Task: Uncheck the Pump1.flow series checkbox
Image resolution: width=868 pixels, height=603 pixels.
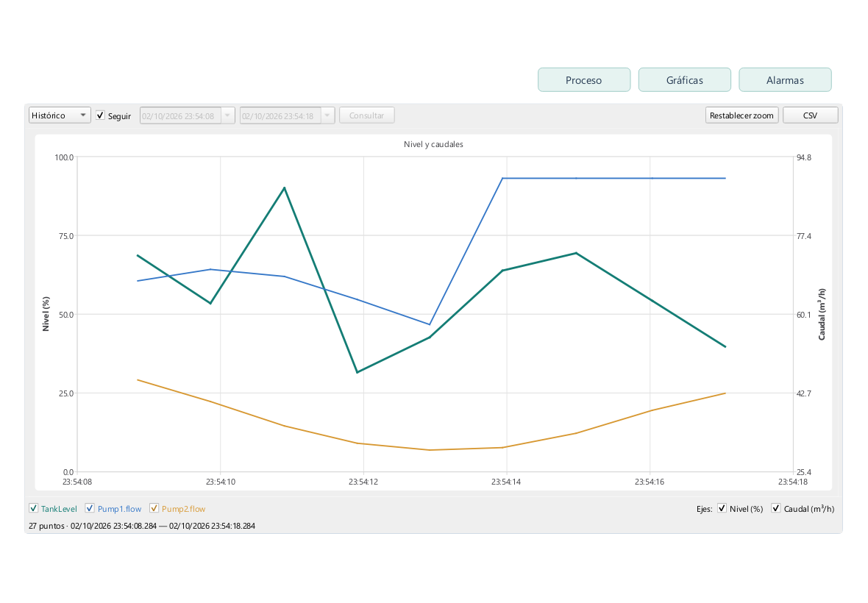Action: [x=90, y=508]
